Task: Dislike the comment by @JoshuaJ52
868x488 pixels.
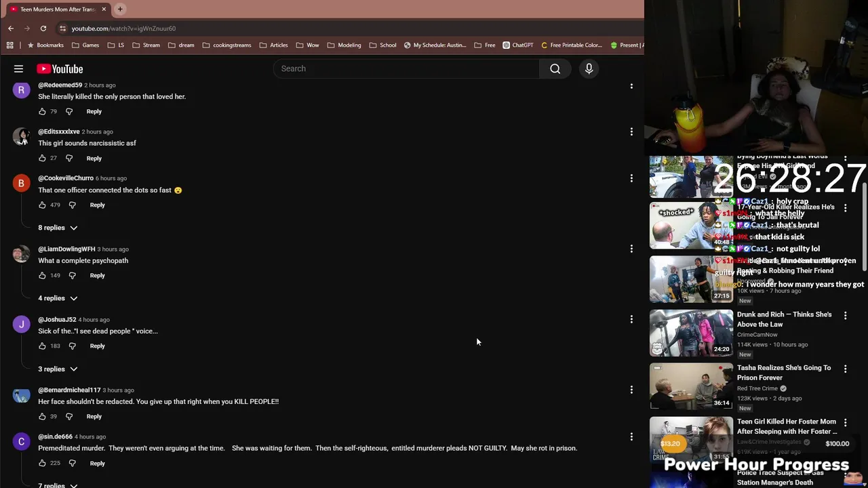Action: coord(72,346)
